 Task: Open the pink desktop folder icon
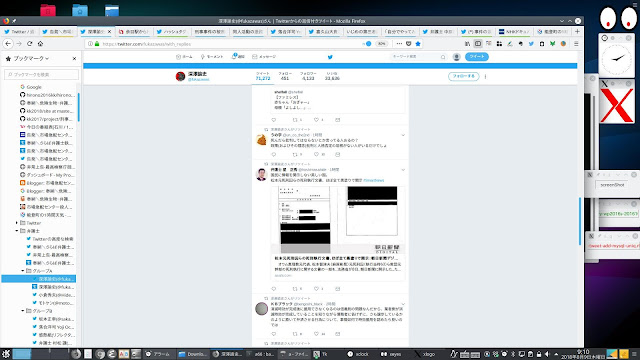pyautogui.click(x=48, y=10)
